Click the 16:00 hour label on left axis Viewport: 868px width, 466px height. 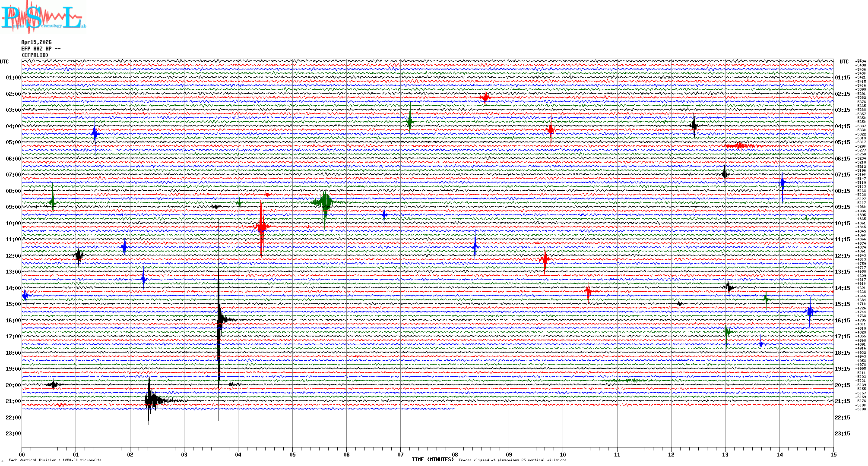13,321
